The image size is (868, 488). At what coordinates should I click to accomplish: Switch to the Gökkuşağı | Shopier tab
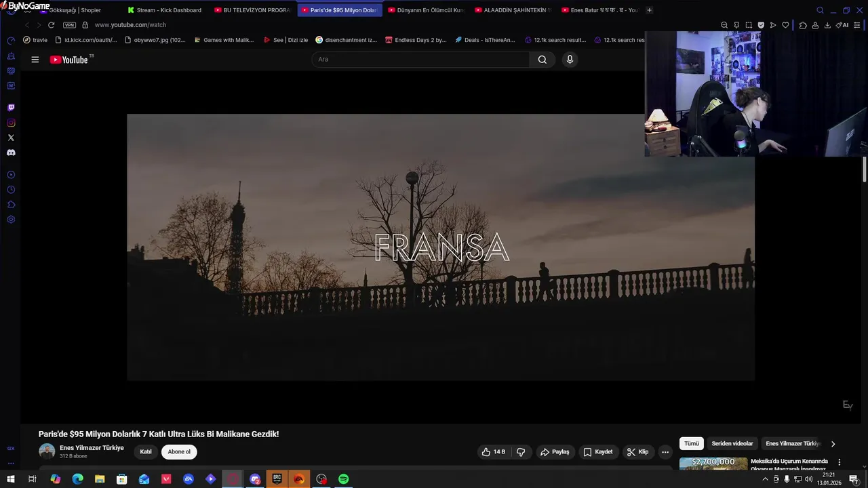coord(75,10)
